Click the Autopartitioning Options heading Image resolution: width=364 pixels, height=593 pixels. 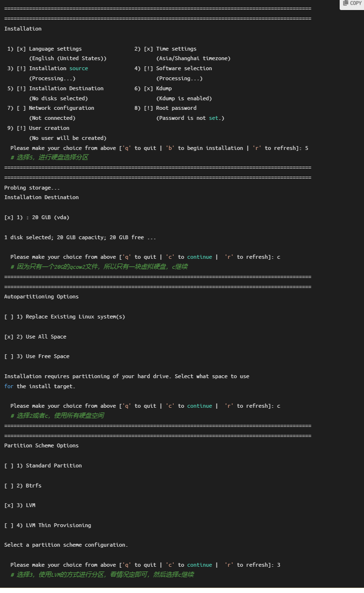pos(42,296)
